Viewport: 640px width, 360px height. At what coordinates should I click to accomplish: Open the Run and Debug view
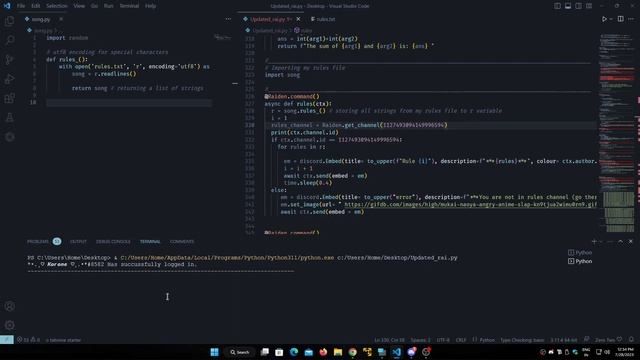pyautogui.click(x=9, y=79)
